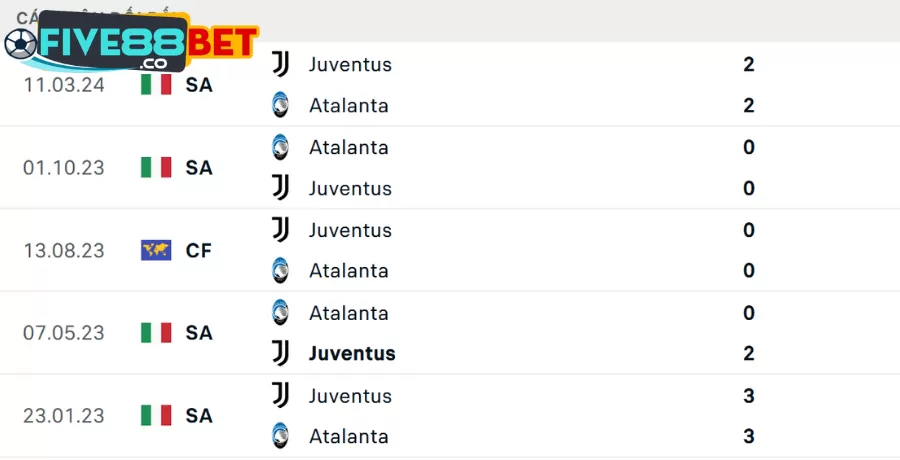
Task: Click Juventus's score of 3 on 23.01.23
Action: [x=749, y=395]
